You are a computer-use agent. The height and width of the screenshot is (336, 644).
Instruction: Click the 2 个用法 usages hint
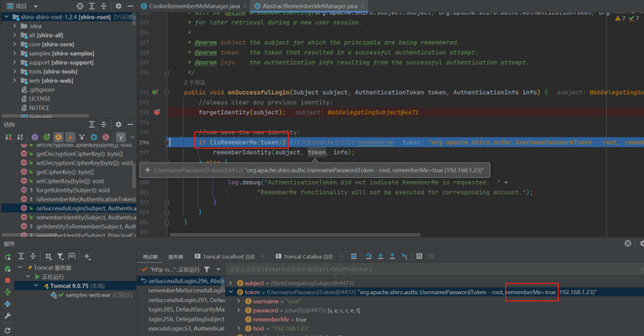(x=194, y=82)
